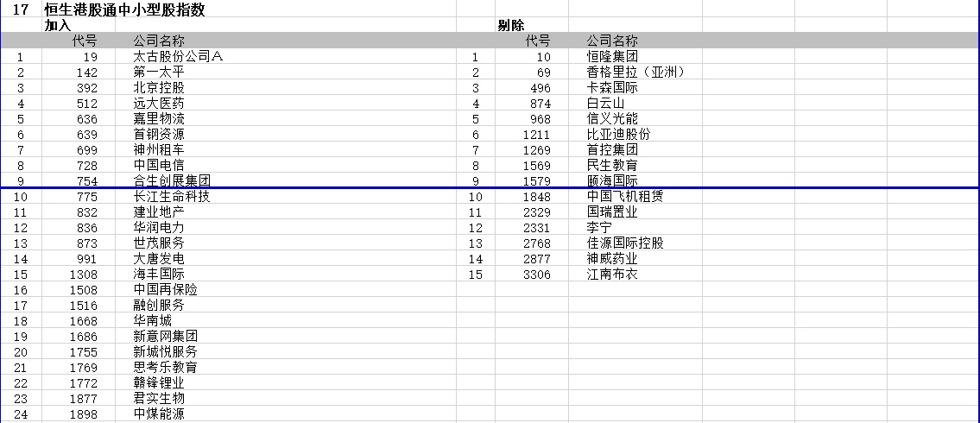Image resolution: width=980 pixels, height=423 pixels.
Task: Click the 公司名称 header above 恒隆集团
Action: click(x=612, y=41)
